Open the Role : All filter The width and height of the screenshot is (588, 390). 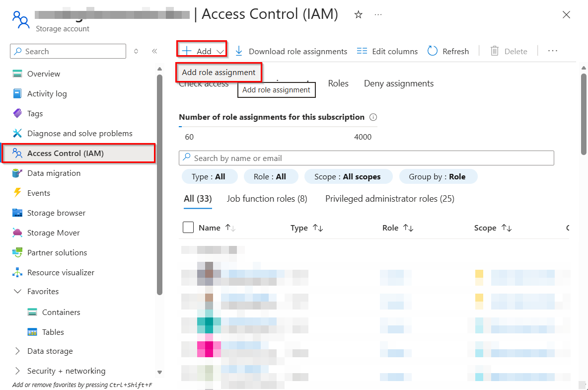(x=271, y=177)
